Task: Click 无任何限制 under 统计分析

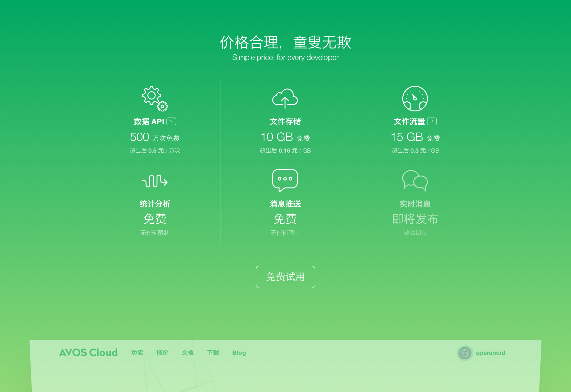Action: (x=155, y=233)
